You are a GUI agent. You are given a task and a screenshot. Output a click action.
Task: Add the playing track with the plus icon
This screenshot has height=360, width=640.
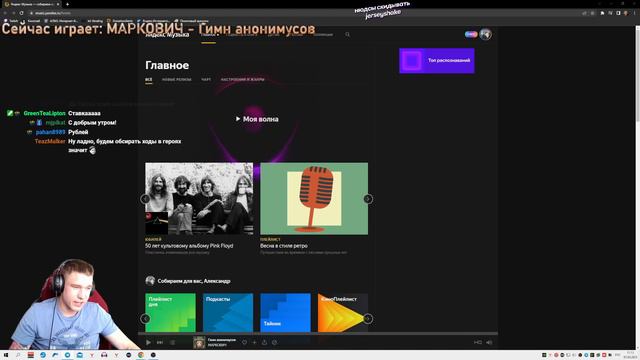[x=254, y=342]
